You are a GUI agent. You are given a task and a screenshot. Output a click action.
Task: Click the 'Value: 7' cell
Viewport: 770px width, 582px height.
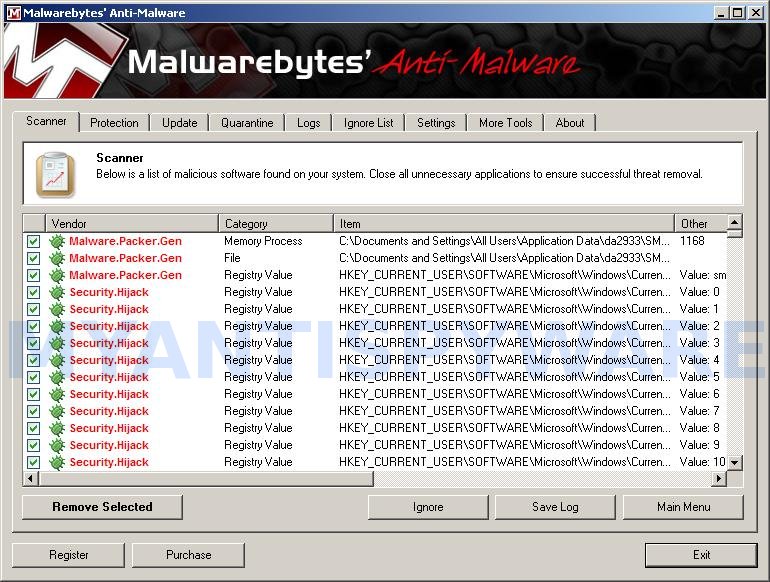(x=699, y=411)
